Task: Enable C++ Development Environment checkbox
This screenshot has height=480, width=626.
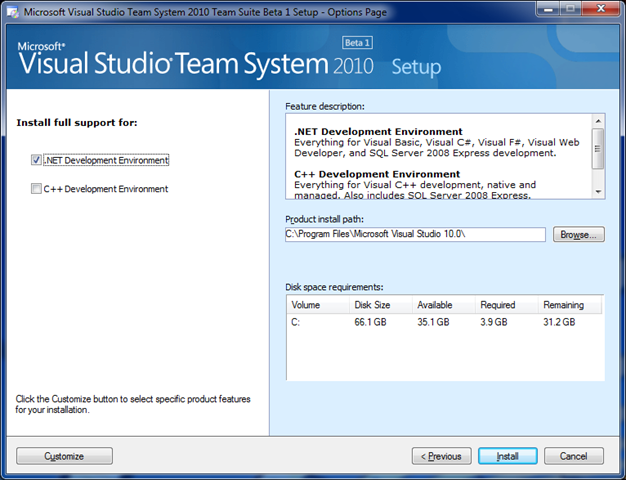Action: point(36,188)
